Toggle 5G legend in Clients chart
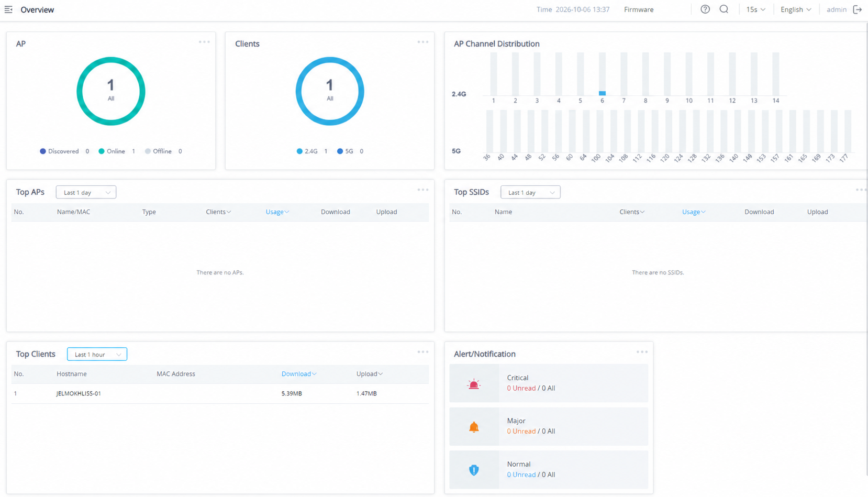Screen dimensions: 868x497 [350, 151]
